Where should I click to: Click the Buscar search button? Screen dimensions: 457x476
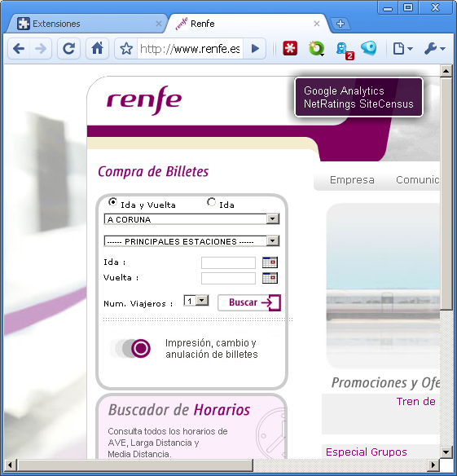(249, 302)
